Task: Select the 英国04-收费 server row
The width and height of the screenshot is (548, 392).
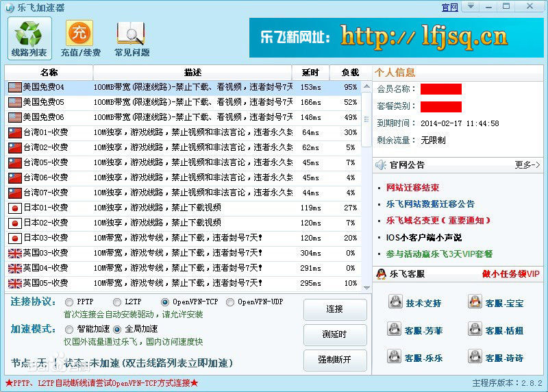Action: (183, 268)
